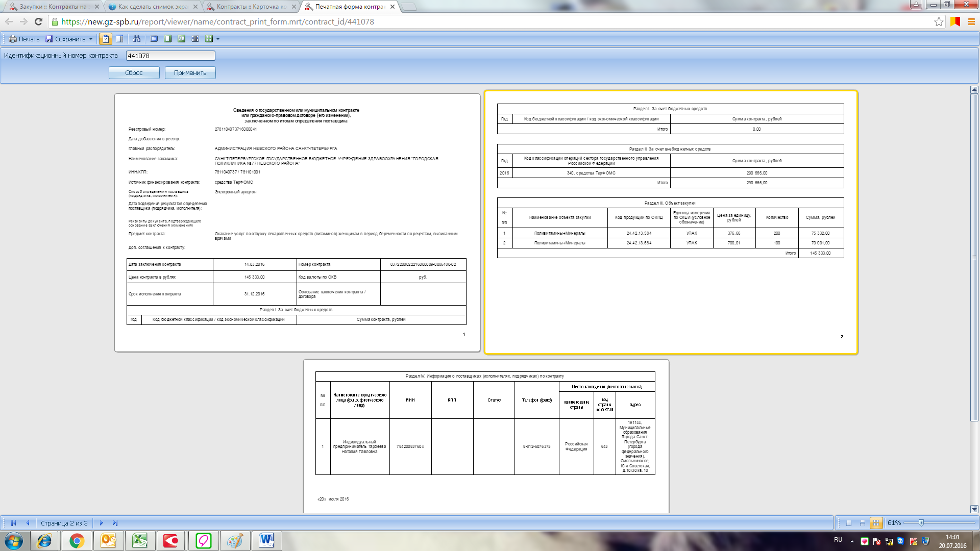Expand multiple pages view dropdown arrow
980x551 pixels.
click(218, 39)
